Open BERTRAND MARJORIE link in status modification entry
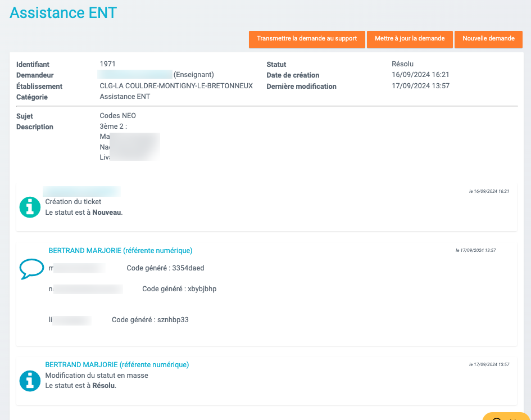 [117, 365]
